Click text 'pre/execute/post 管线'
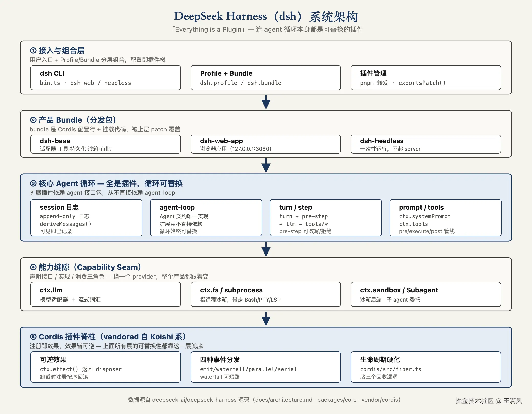 (x=427, y=231)
